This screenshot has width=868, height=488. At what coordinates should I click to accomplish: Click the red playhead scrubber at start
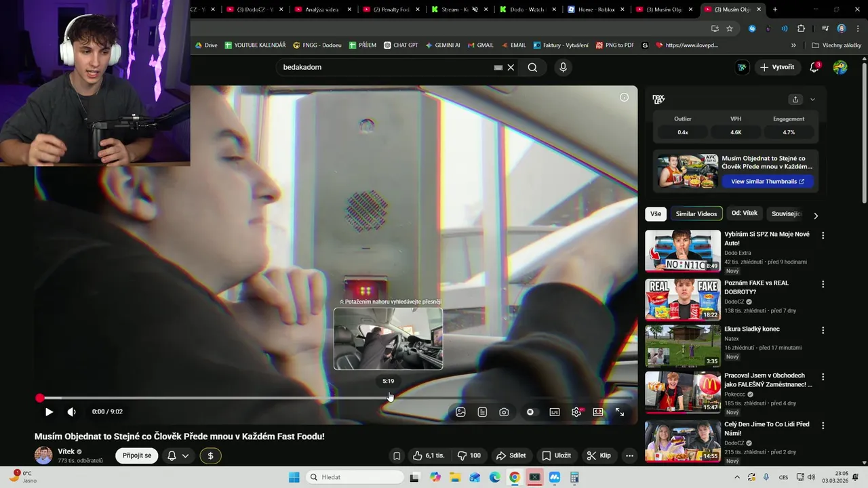point(40,398)
